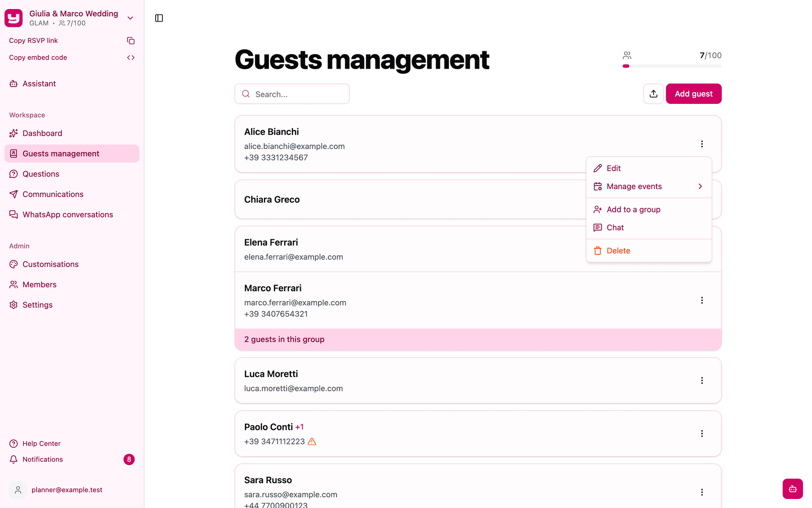The height and width of the screenshot is (508, 812).
Task: Go to Dashboard in the sidebar
Action: pyautogui.click(x=72, y=133)
